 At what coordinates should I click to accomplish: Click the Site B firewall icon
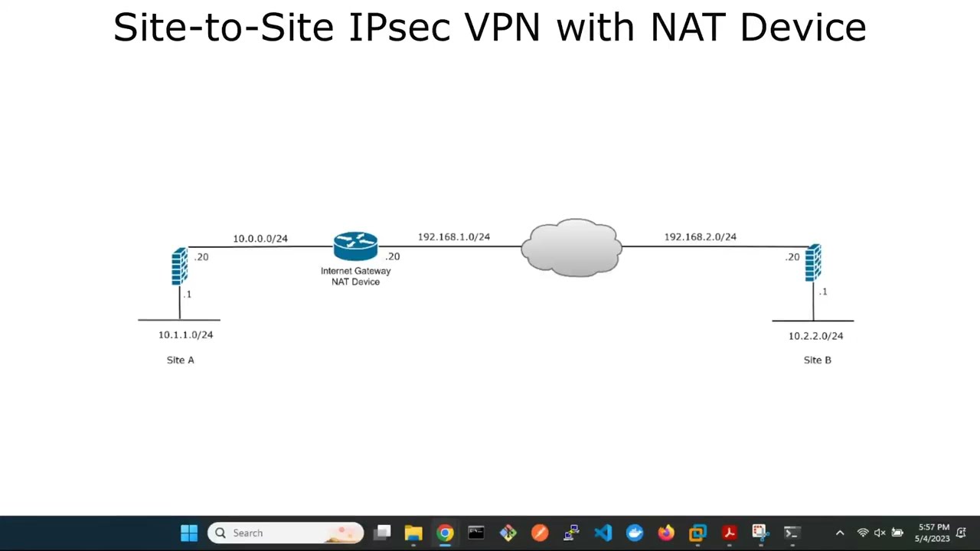click(x=813, y=262)
